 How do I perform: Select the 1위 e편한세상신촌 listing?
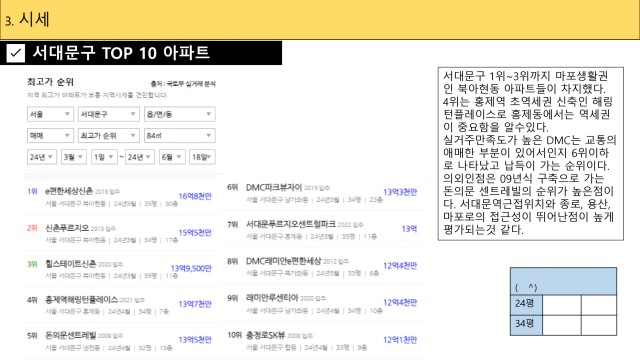tap(120, 196)
